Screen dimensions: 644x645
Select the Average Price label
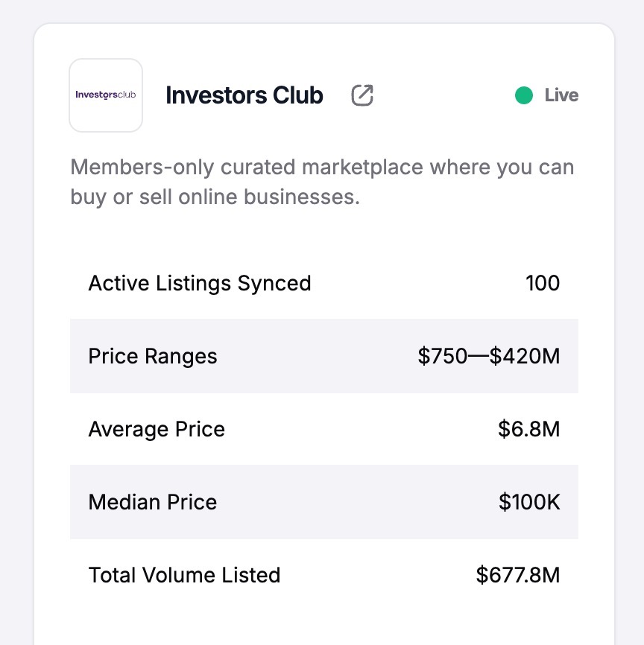pos(157,429)
